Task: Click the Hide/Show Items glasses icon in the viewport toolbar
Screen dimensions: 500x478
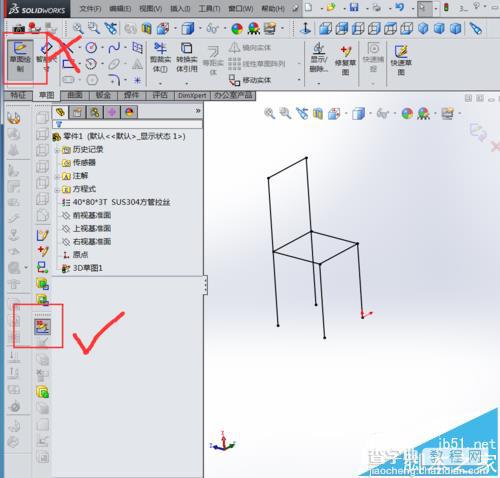Action: pos(382,114)
